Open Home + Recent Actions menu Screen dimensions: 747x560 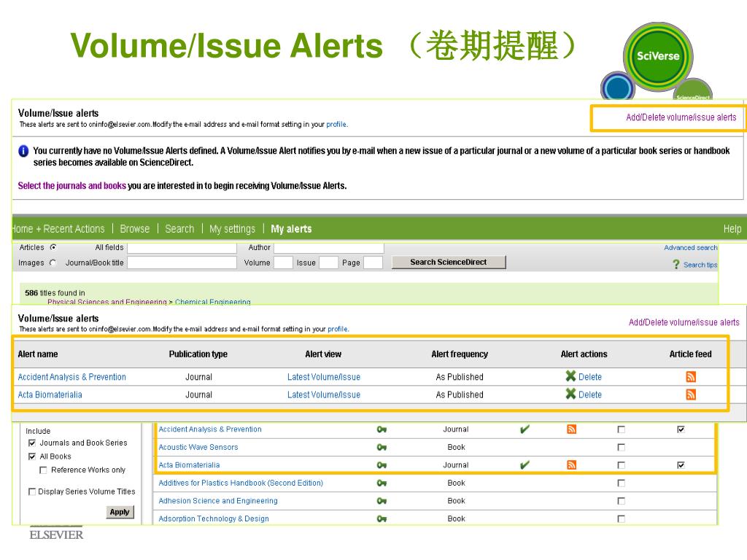[x=58, y=229]
